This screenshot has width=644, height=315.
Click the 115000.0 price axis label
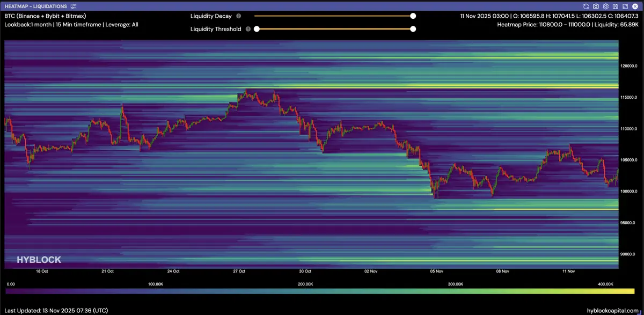(629, 97)
